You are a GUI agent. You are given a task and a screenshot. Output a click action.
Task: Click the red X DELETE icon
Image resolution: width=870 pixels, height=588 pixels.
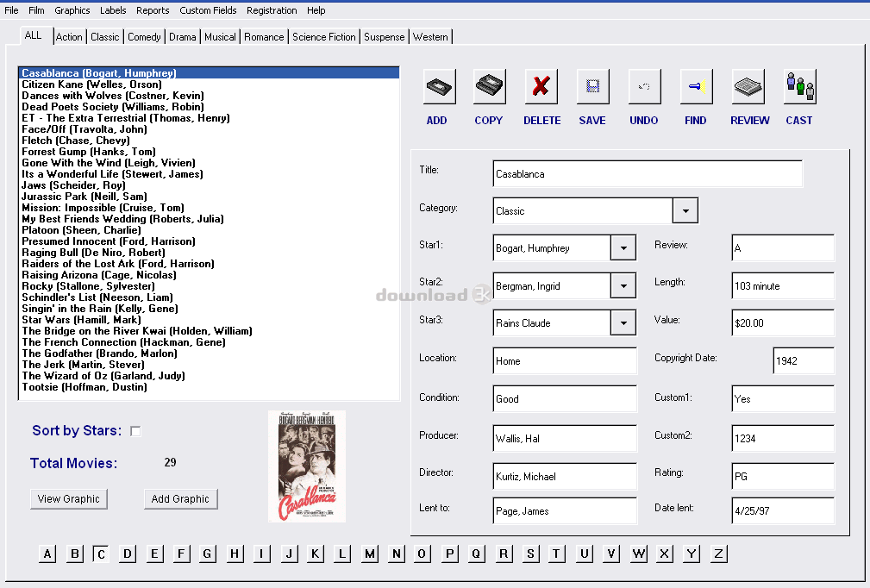coord(541,86)
